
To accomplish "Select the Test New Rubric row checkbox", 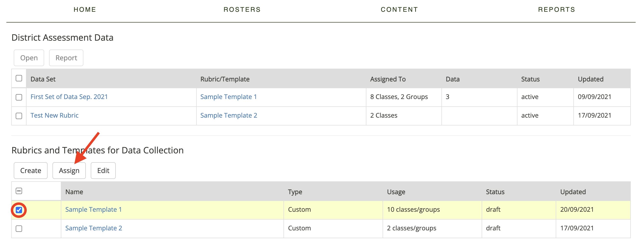I will pyautogui.click(x=19, y=116).
